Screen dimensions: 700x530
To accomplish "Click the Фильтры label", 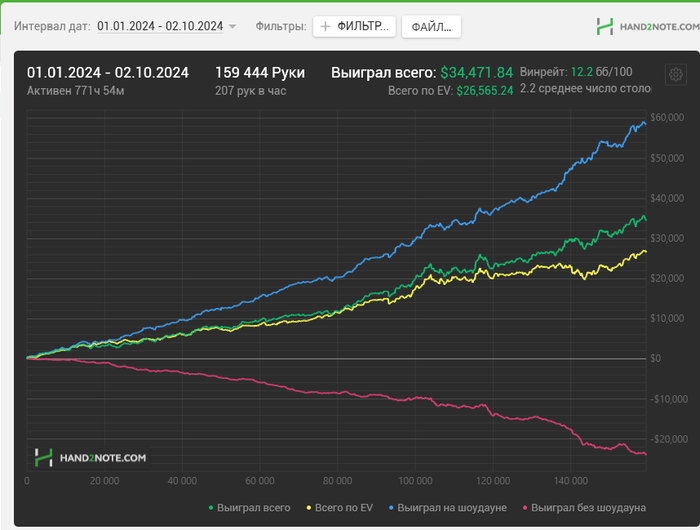I will point(281,26).
